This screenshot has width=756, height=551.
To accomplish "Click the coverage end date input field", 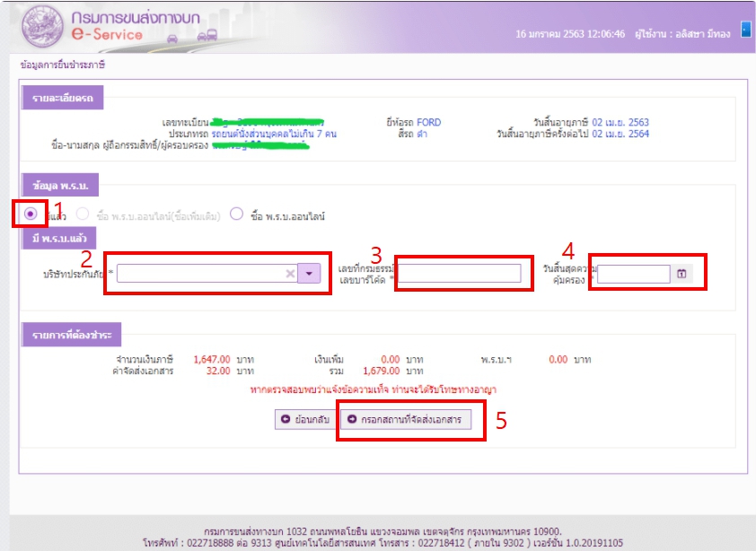I will 634,274.
